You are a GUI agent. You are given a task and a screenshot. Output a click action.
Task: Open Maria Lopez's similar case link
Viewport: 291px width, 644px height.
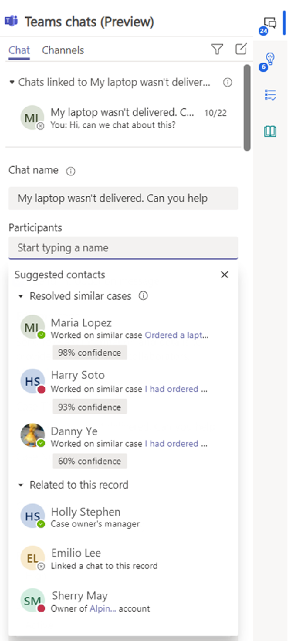point(177,335)
